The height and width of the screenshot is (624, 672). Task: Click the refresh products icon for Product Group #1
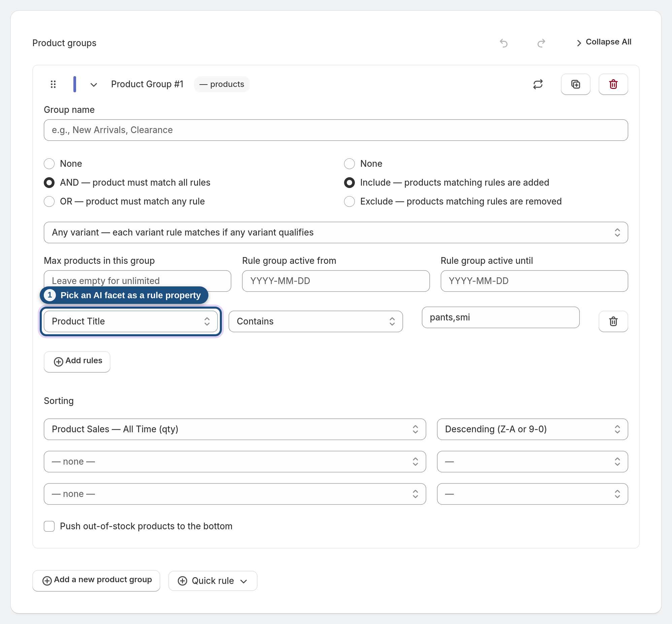tap(538, 84)
